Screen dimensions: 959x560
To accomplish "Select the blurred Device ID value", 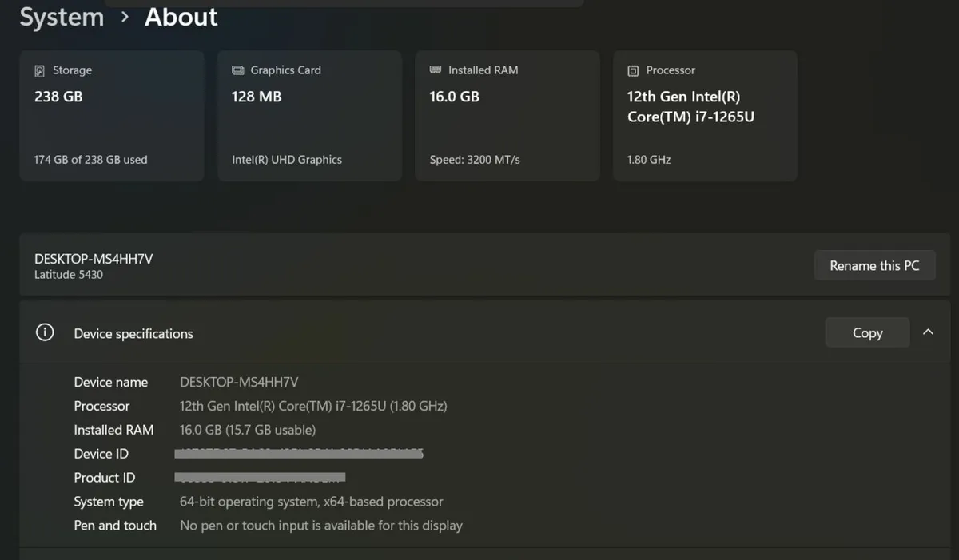I will 300,453.
